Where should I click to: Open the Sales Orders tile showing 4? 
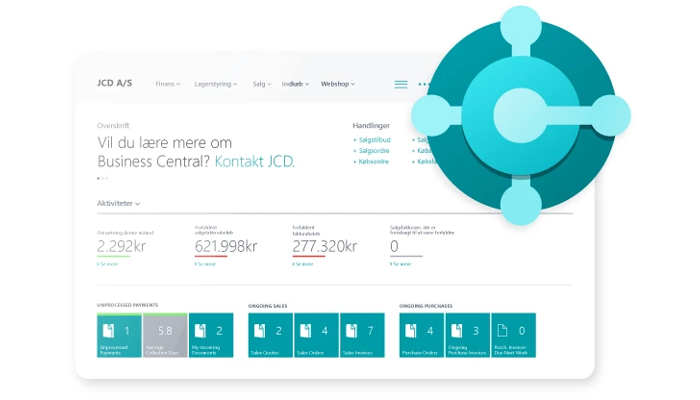[317, 335]
